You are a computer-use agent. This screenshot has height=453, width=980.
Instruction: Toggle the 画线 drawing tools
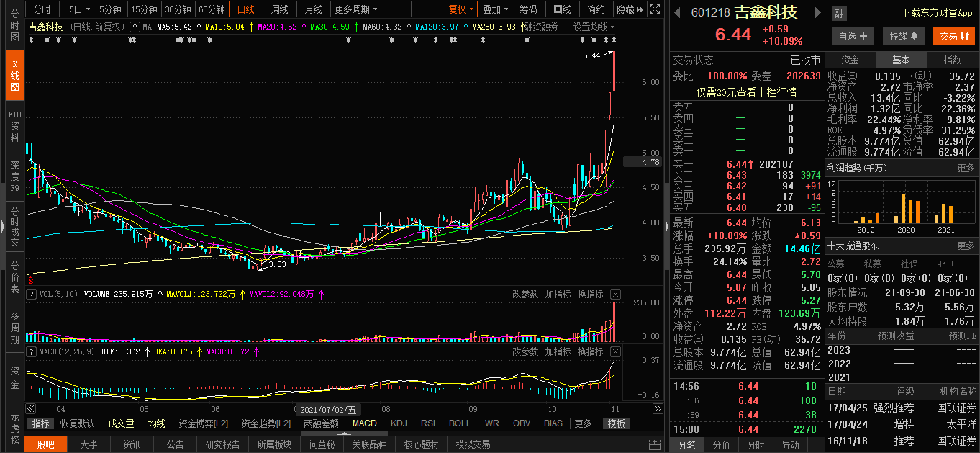click(563, 9)
